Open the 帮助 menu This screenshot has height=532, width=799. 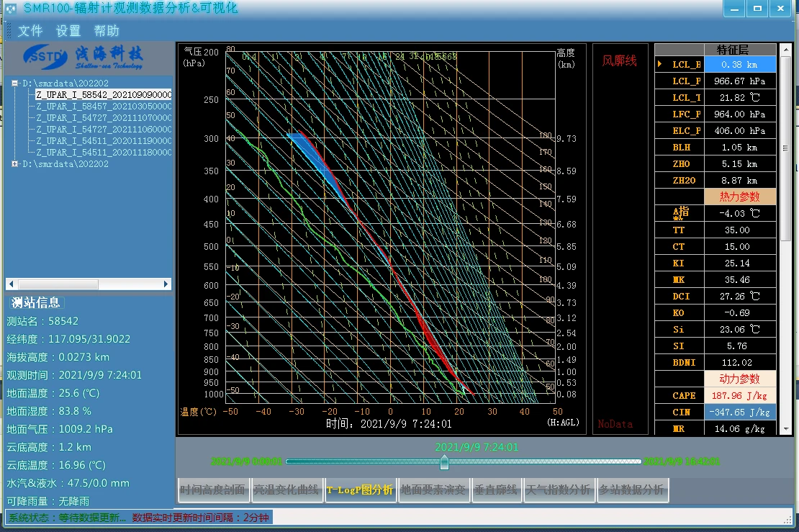[x=107, y=31]
